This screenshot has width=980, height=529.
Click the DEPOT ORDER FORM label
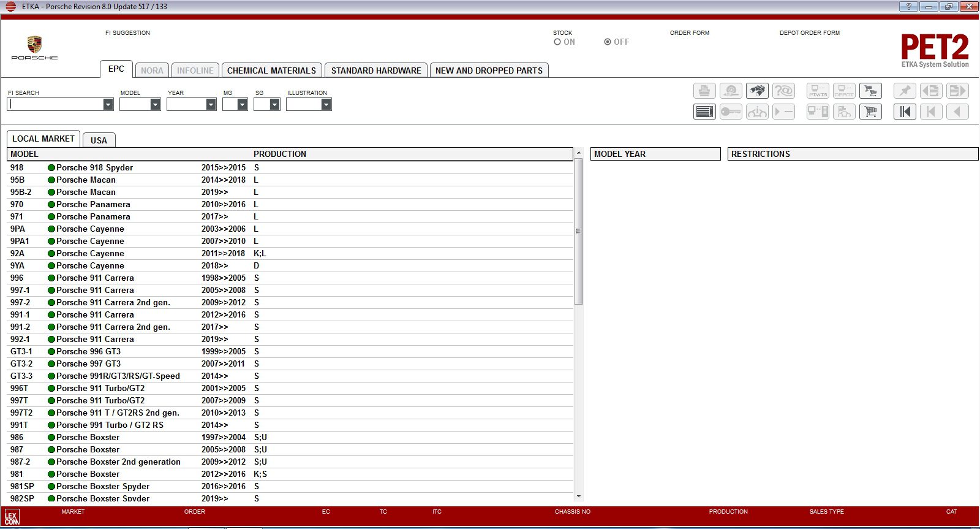(x=810, y=33)
